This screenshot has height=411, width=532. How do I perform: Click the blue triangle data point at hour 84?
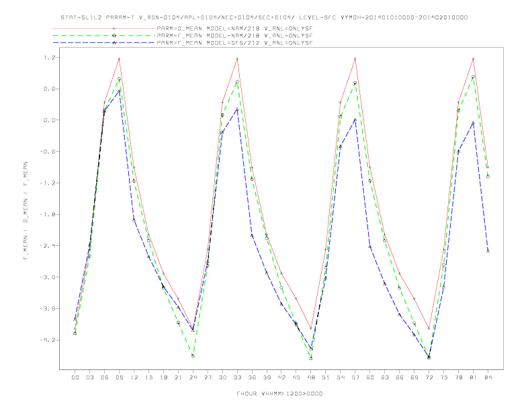coord(488,251)
